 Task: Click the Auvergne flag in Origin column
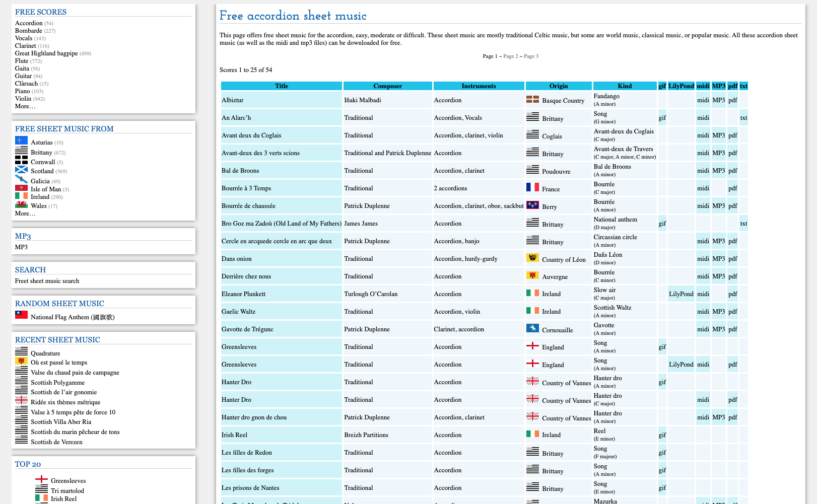532,275
